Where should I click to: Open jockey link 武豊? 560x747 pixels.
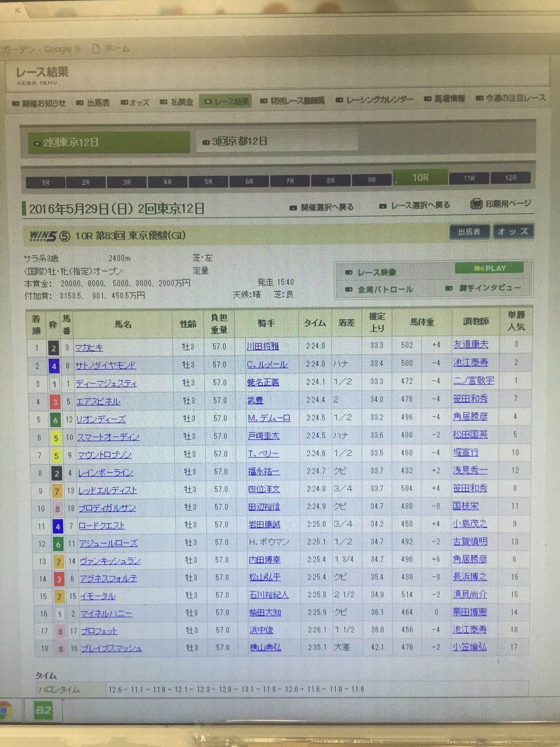(255, 400)
